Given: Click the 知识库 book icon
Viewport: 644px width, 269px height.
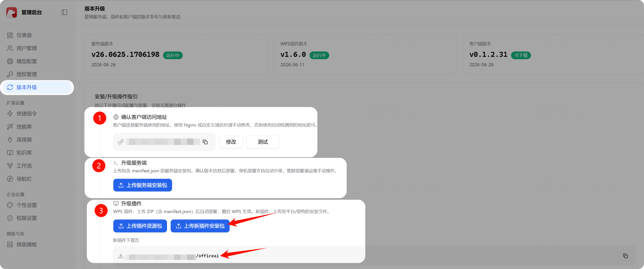Looking at the screenshot, I should tap(10, 153).
